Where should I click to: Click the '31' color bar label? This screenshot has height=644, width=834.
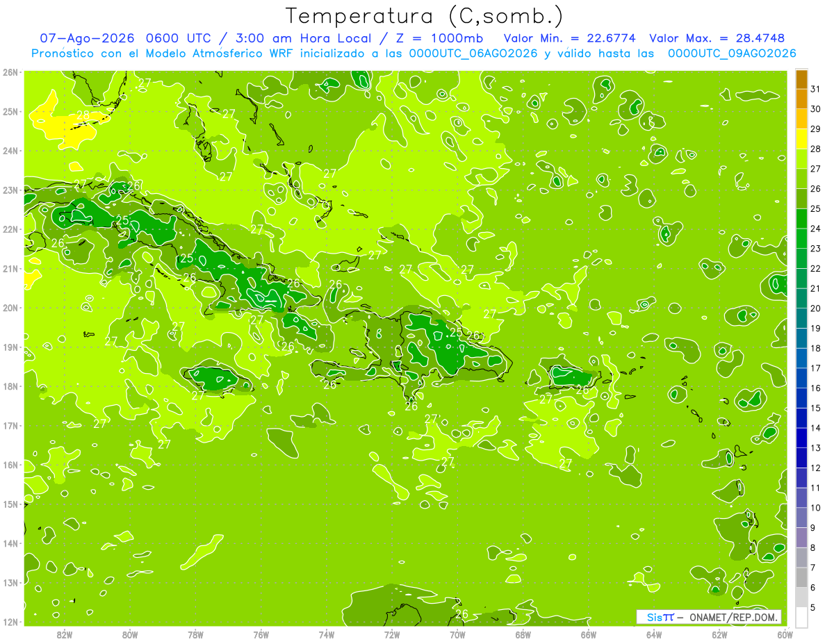(816, 89)
